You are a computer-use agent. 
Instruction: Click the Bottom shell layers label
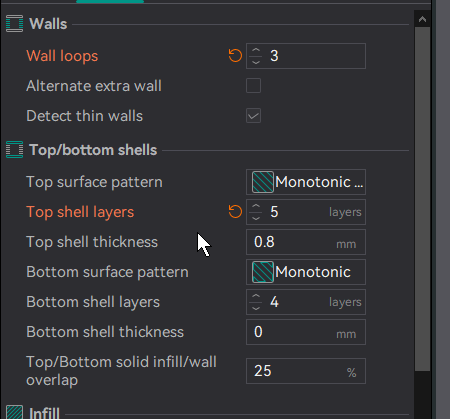click(93, 302)
